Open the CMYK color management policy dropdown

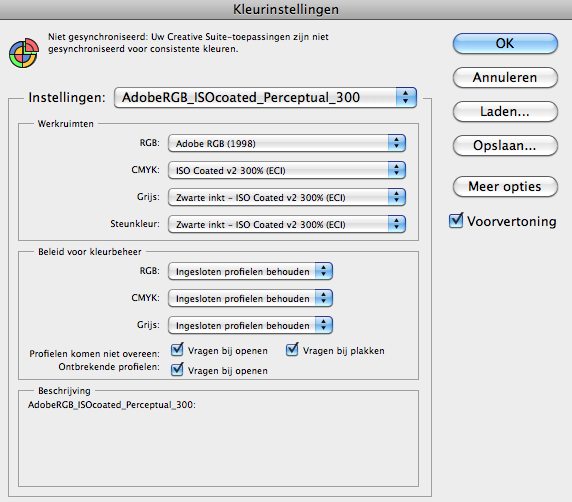click(x=250, y=298)
